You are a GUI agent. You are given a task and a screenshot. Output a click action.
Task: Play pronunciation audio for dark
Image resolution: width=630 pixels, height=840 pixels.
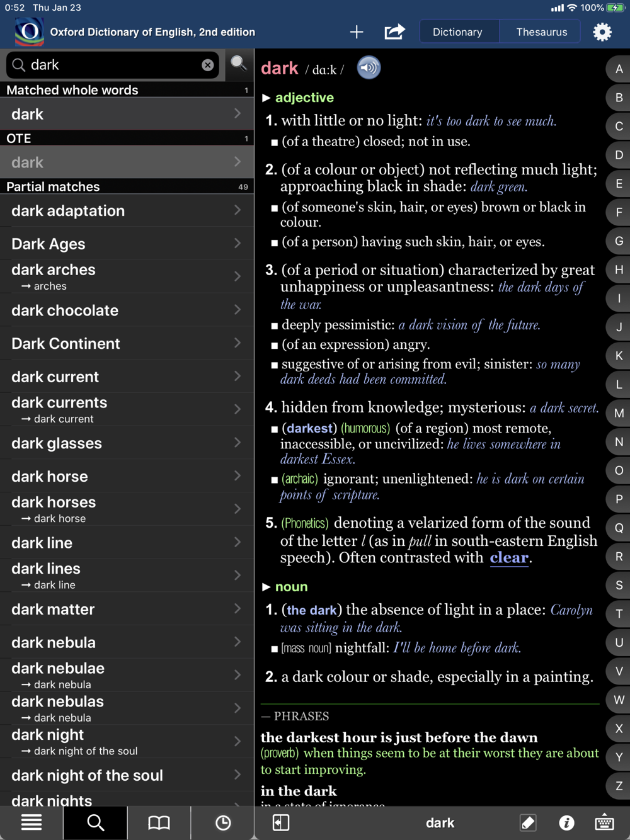369,67
